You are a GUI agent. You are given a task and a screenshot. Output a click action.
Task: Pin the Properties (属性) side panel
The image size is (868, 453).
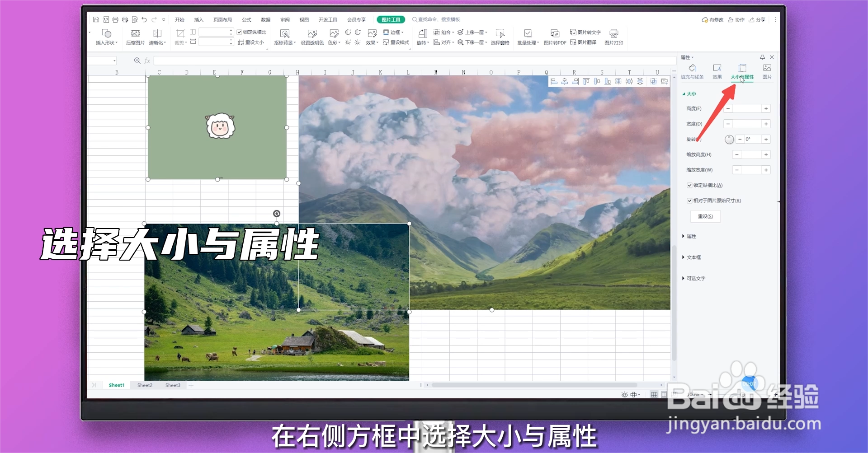coord(762,57)
